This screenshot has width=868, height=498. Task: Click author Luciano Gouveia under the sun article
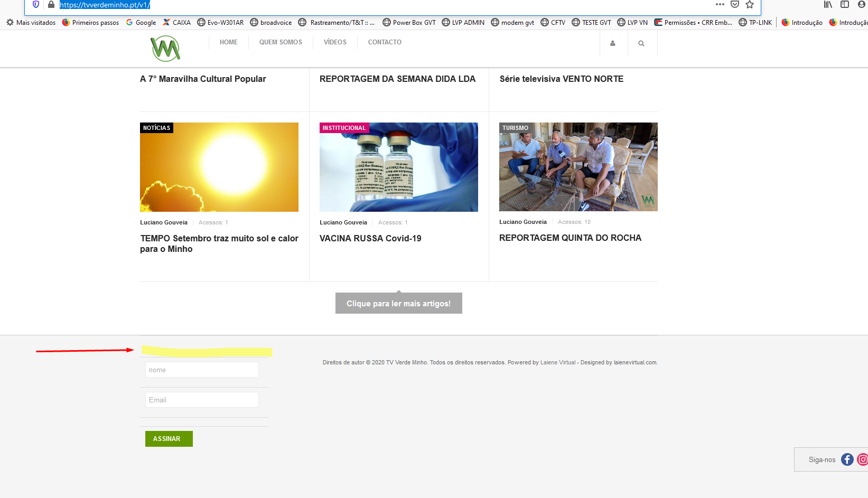coord(164,222)
